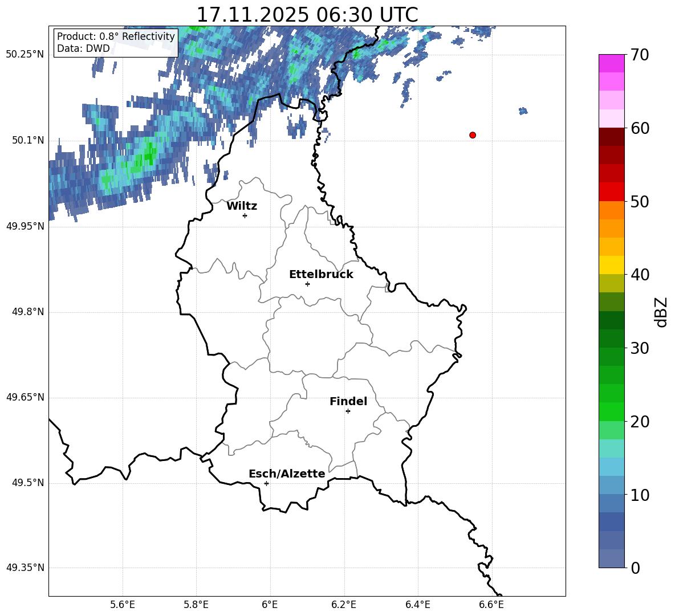Click the Wiltz label
Image resolution: width=675 pixels, height=616 pixels.
pyautogui.click(x=242, y=206)
